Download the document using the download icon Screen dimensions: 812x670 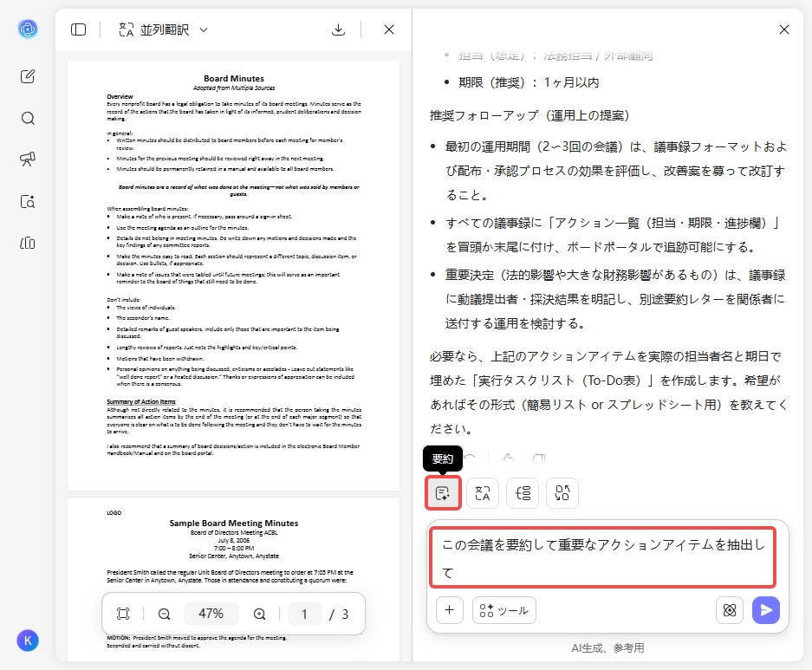pyautogui.click(x=338, y=29)
